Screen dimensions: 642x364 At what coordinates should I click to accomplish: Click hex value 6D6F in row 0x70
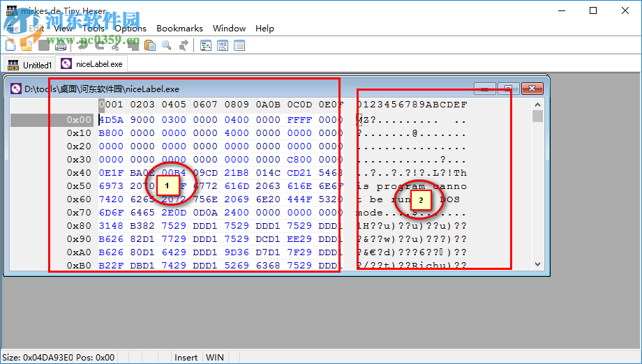(x=111, y=212)
